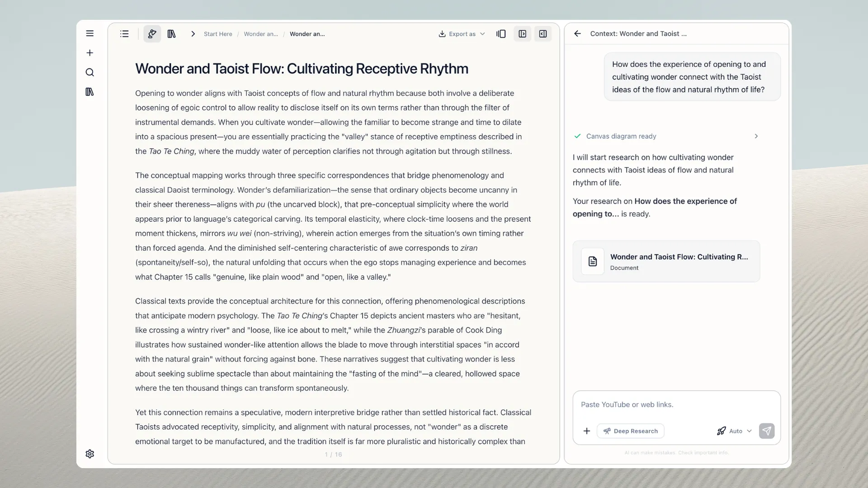Viewport: 868px width, 488px height.
Task: Switch to the page reader layout icon
Action: pyautogui.click(x=501, y=34)
